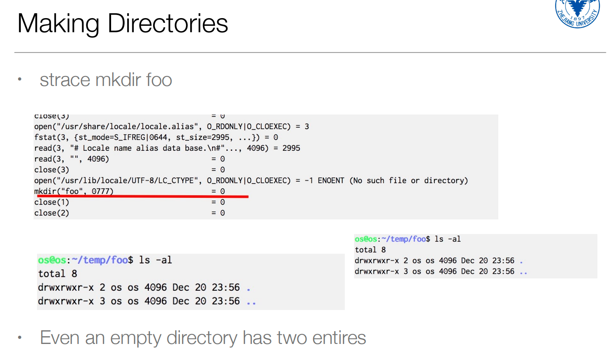Select the 'Making Directories' slide title
614x364 pixels.
pyautogui.click(x=123, y=24)
